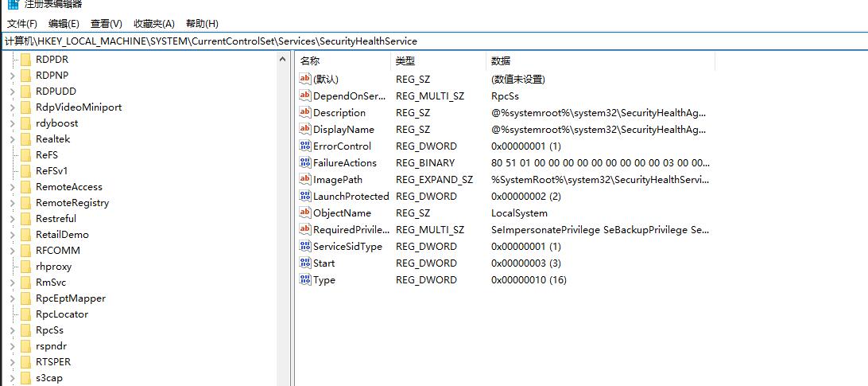The image size is (868, 386).
Task: Expand the RmSvc key arrow
Action: (x=12, y=283)
